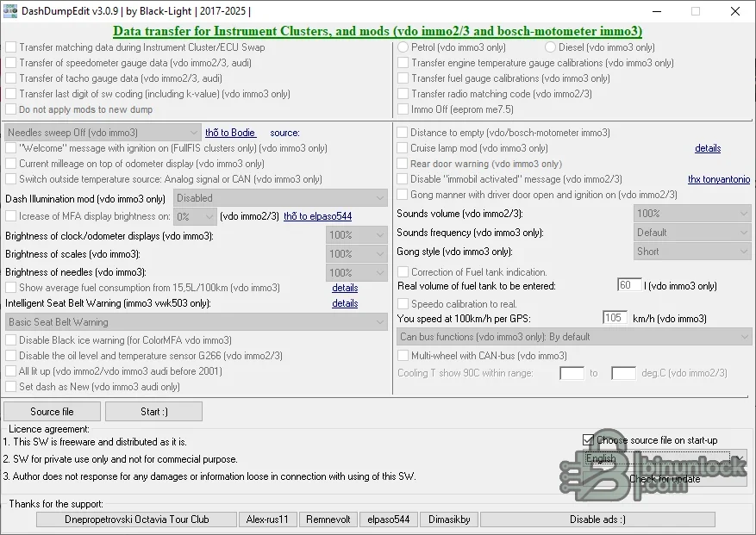This screenshot has width=756, height=535.
Task: Tick Switch outside temperature source option
Action: (10, 179)
